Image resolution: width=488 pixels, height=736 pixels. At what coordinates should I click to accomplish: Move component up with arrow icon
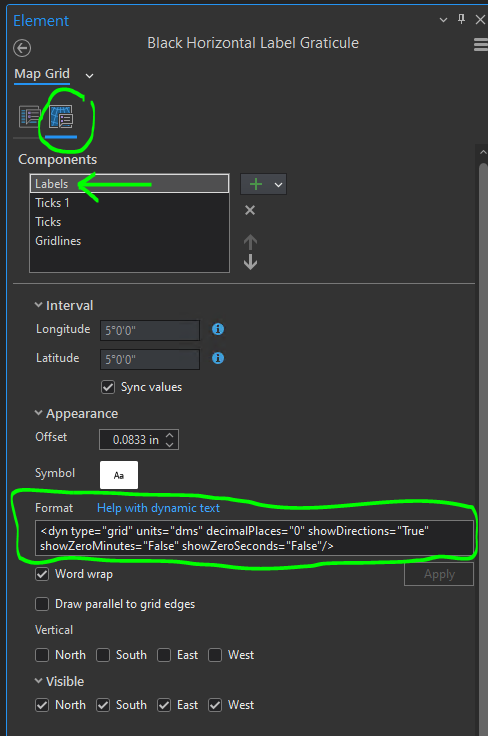click(250, 242)
